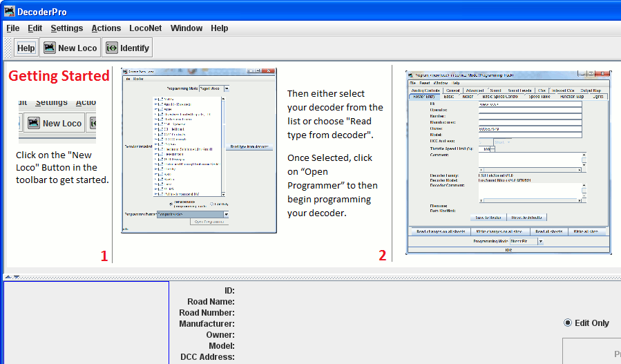Click the programmer window screenshot on right
Image resolution: width=621 pixels, height=364 pixels.
pyautogui.click(x=507, y=162)
